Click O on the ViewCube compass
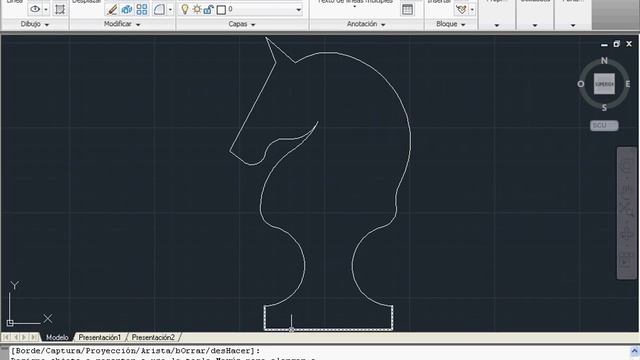The image size is (640, 360). click(x=581, y=84)
